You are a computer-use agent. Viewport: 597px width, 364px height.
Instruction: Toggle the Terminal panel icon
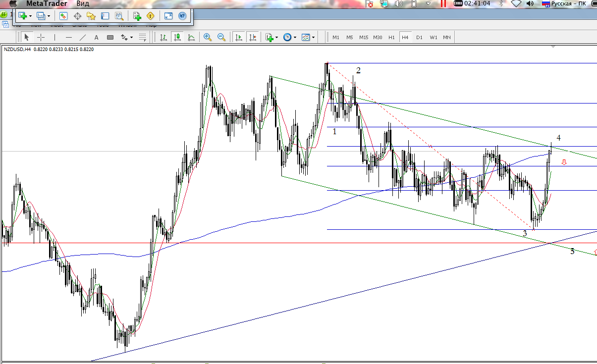pos(105,16)
